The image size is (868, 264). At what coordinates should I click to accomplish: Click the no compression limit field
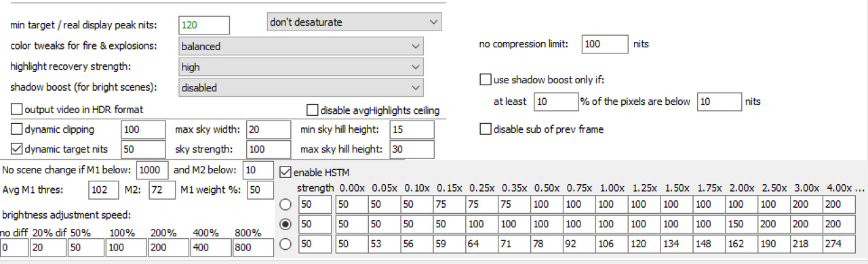point(605,44)
